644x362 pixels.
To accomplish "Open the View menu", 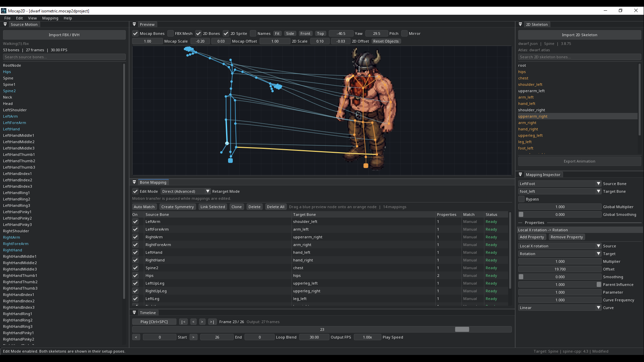I will (x=33, y=18).
